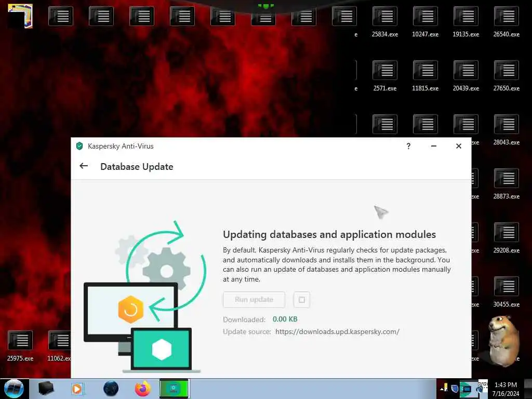Select the 19135.exe desktop icon

point(466,22)
